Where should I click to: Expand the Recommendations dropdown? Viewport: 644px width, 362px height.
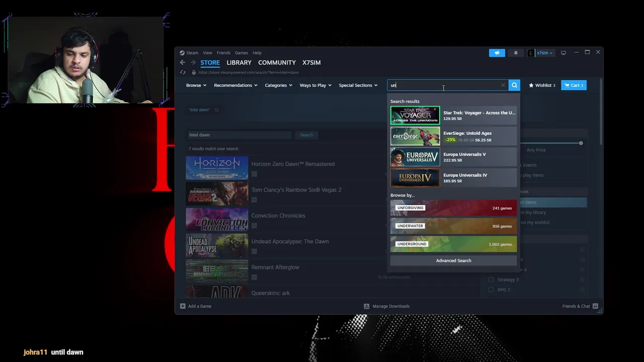coord(235,85)
